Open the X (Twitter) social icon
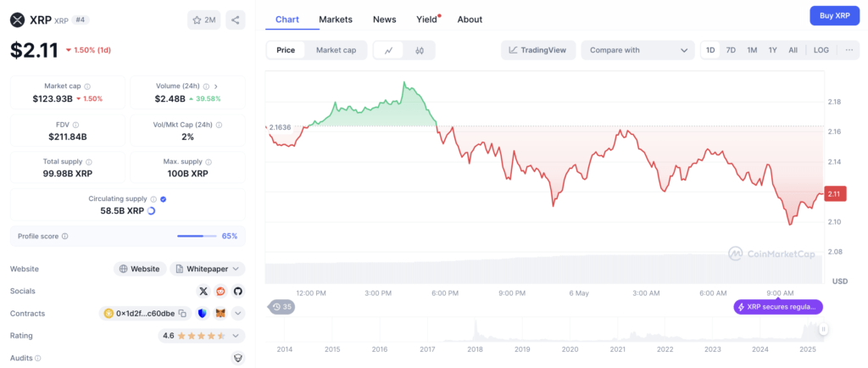This screenshot has width=868, height=368. 203,291
